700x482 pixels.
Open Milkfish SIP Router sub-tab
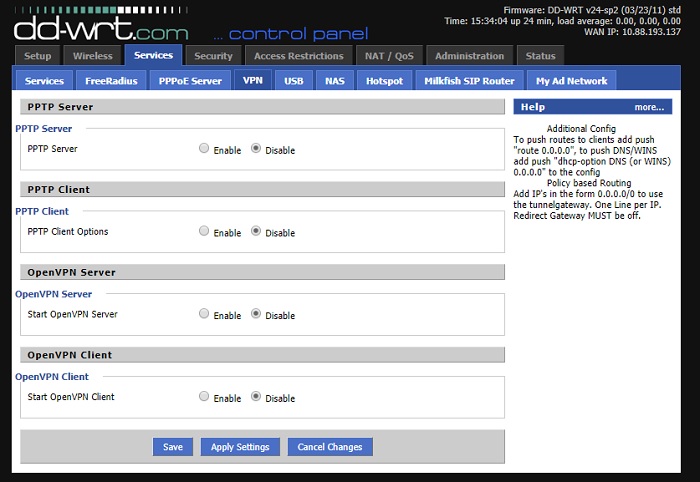[x=469, y=81]
